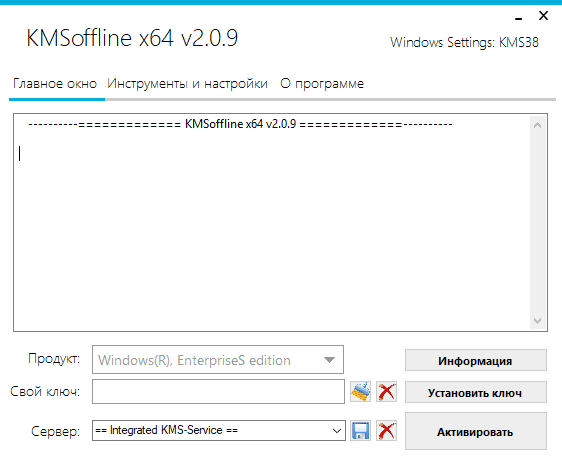Open the Инструменты и настройки tab
This screenshot has width=562, height=467.
tap(187, 84)
